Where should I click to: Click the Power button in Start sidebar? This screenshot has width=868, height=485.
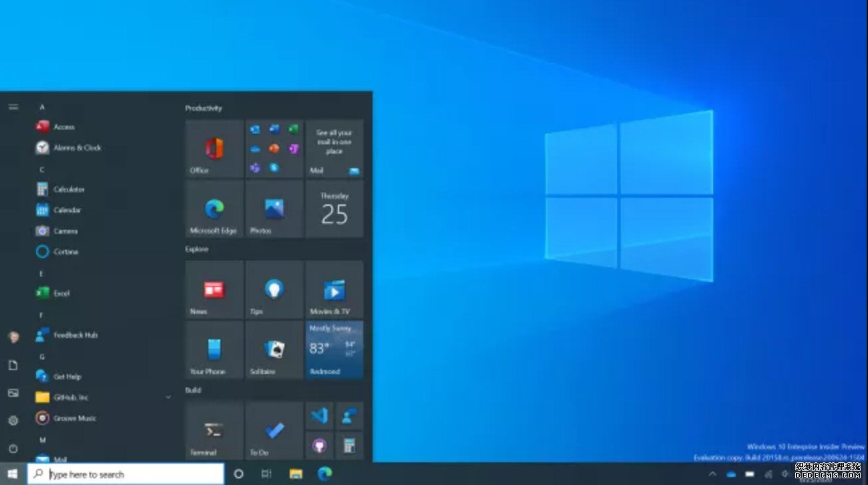13,448
